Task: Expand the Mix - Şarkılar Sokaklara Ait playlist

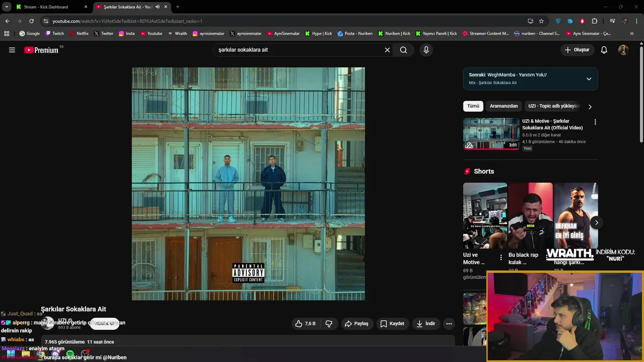Action: pyautogui.click(x=589, y=79)
